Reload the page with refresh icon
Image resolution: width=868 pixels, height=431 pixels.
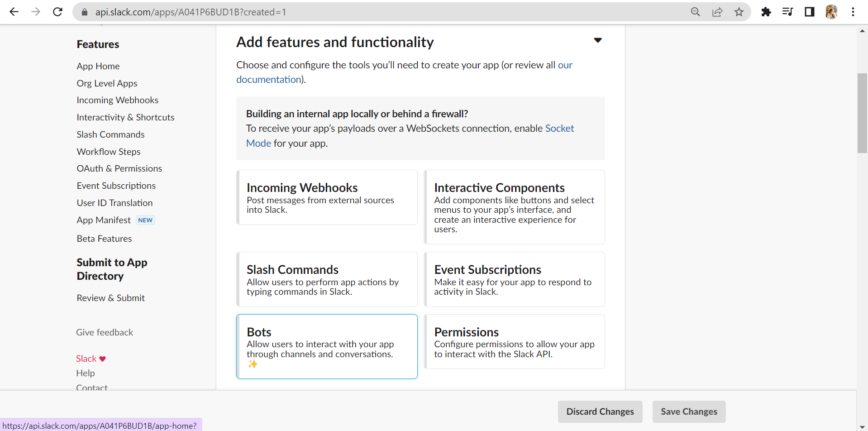(57, 12)
